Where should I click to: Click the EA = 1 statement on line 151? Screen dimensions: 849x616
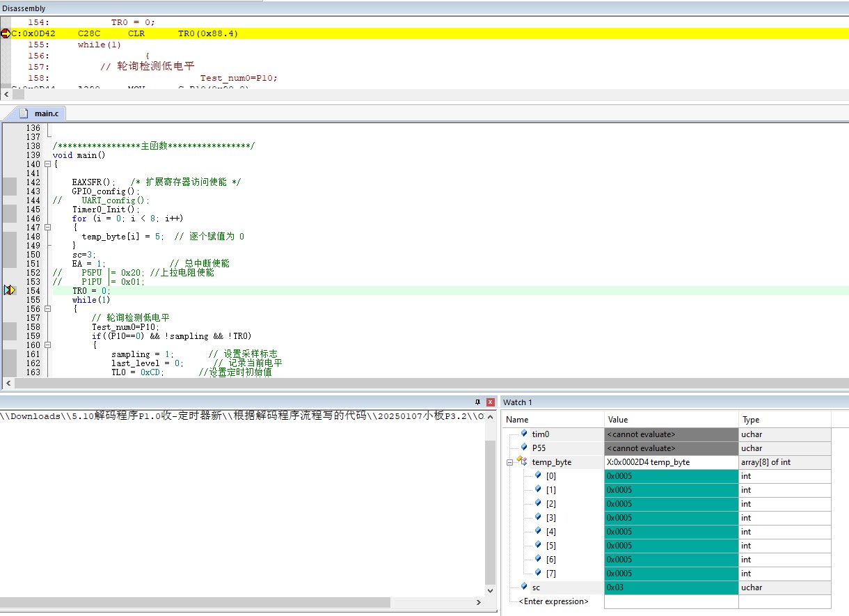pyautogui.click(x=89, y=263)
